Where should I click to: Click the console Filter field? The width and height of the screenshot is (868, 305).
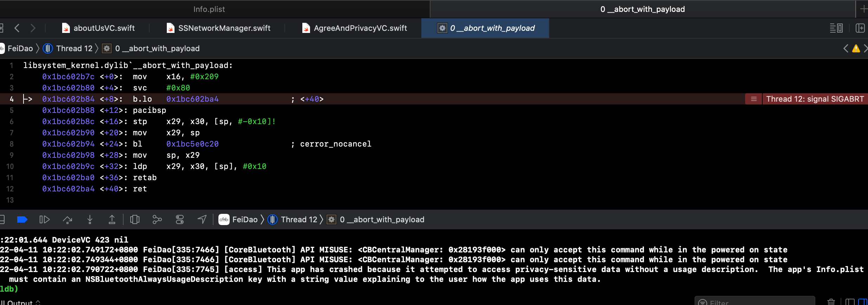[x=755, y=301]
